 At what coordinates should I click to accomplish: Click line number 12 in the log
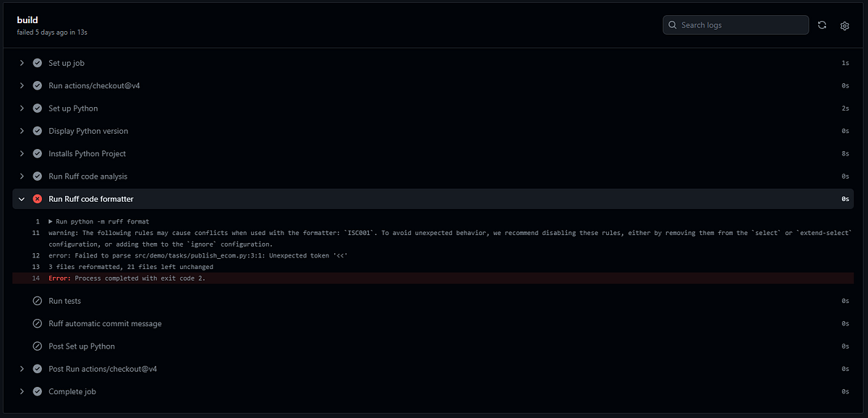tap(35, 255)
